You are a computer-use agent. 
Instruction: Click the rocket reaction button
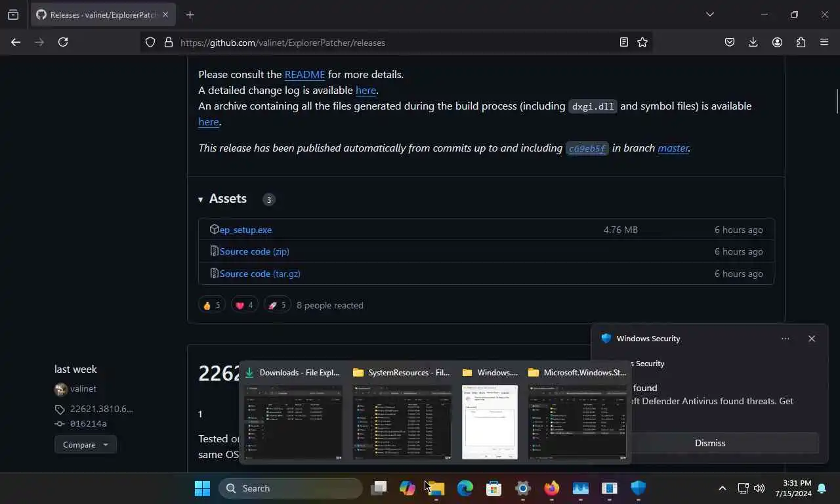(277, 305)
